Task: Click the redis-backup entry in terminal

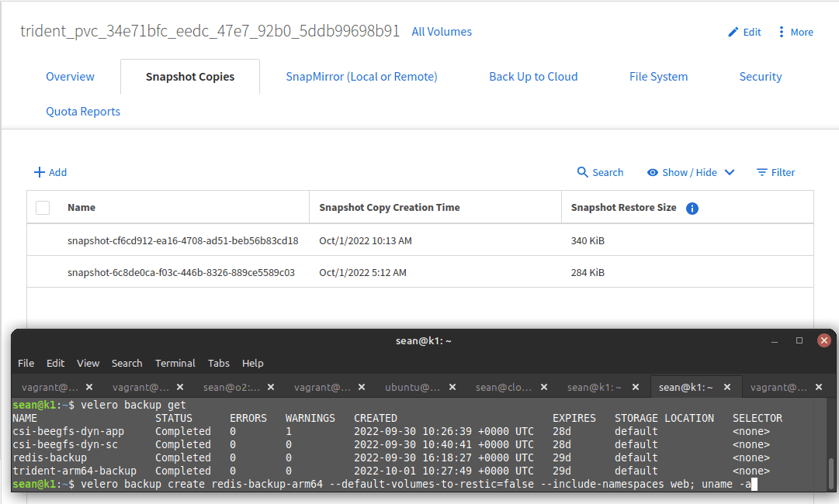Action: click(50, 458)
